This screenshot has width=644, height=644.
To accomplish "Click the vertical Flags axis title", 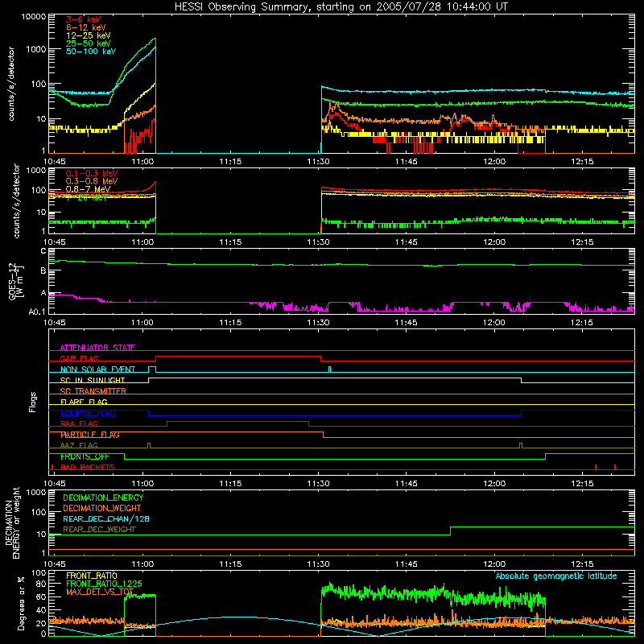I will [33, 402].
